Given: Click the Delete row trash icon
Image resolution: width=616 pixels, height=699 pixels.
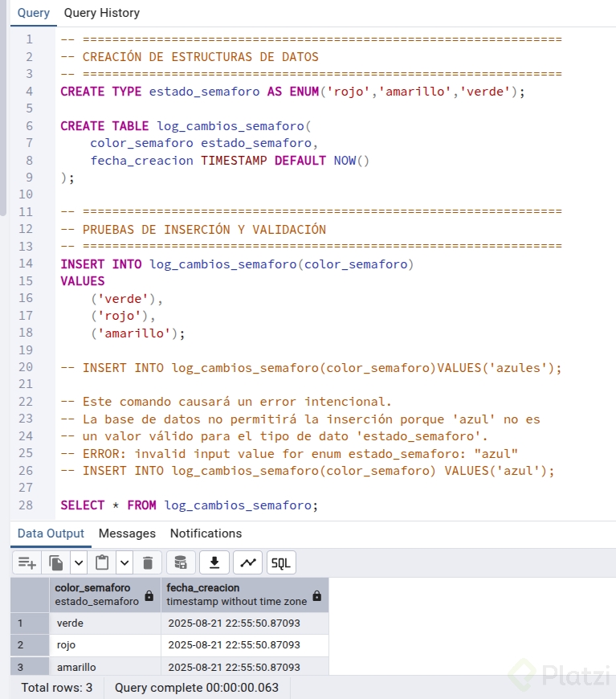Looking at the screenshot, I should tap(148, 563).
